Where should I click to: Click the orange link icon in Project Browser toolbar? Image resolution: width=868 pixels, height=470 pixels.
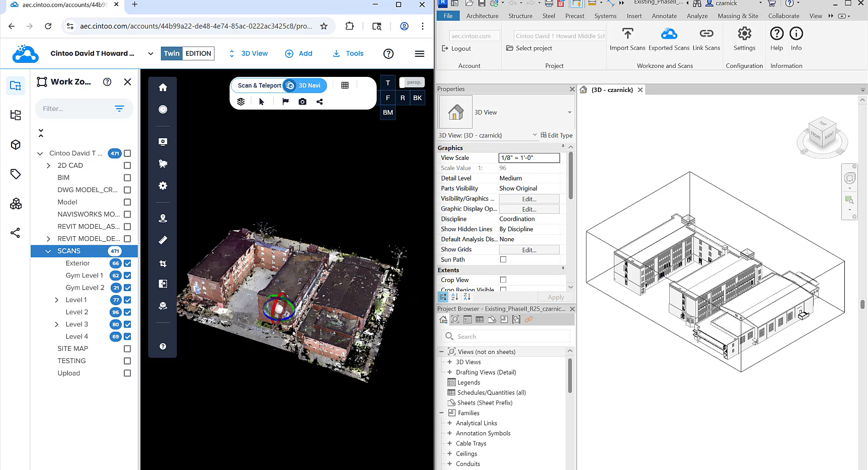(x=528, y=320)
